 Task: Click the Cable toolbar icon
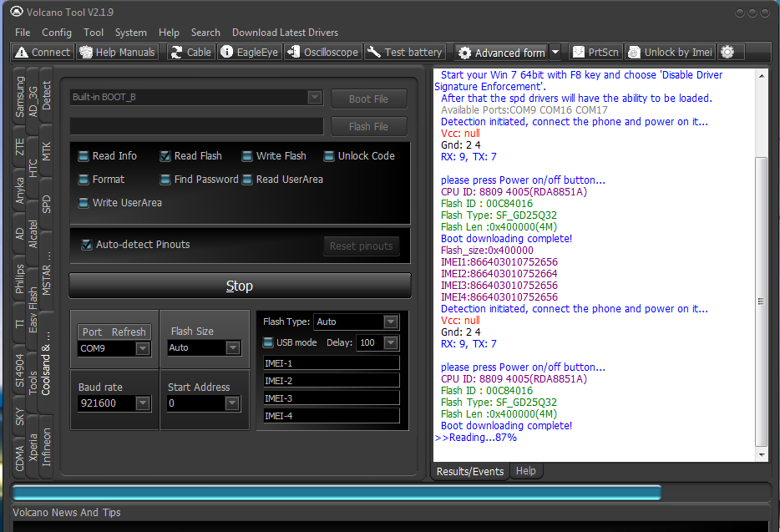click(191, 53)
